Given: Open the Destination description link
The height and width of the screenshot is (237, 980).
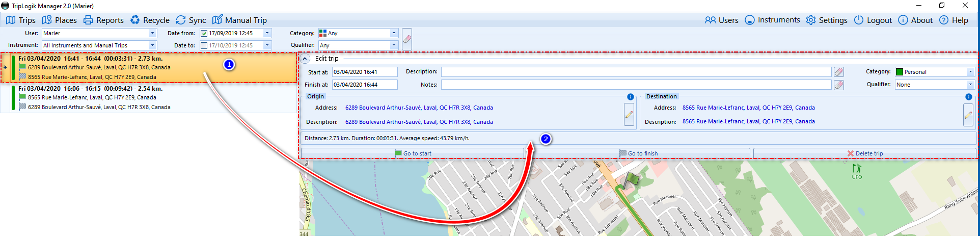Looking at the screenshot, I should (749, 121).
